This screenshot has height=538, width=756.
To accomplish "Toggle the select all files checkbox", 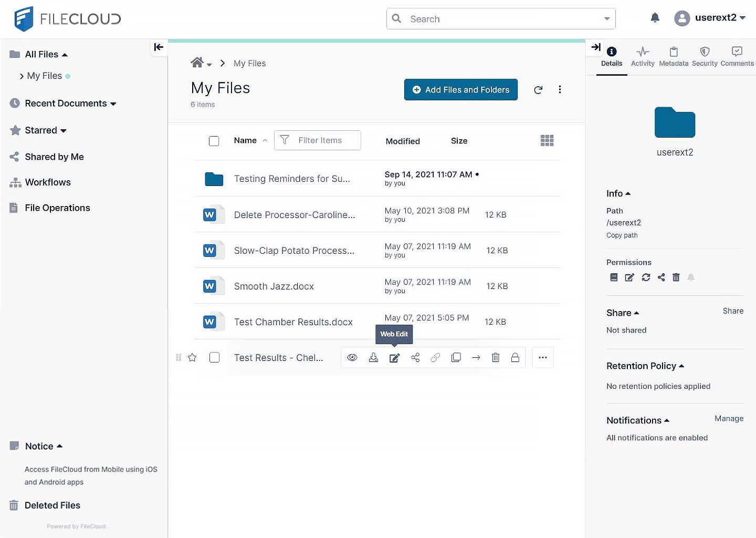I will (x=214, y=141).
